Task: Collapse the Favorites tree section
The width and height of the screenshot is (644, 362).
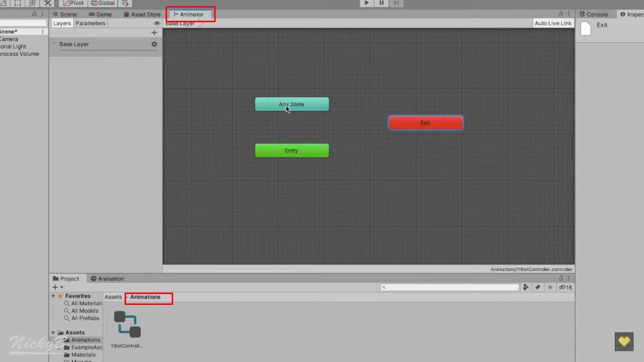Action: coord(53,296)
